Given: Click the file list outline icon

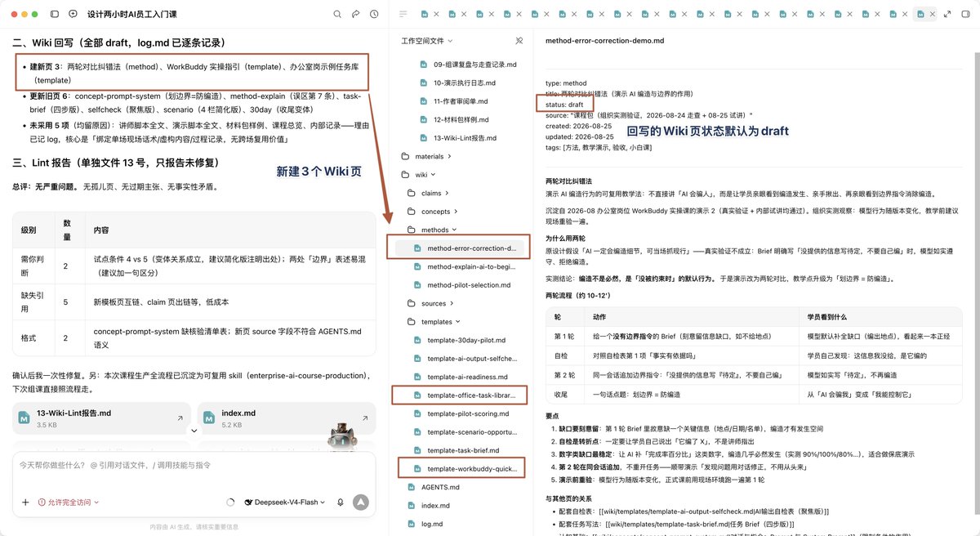Looking at the screenshot, I should pos(403,15).
